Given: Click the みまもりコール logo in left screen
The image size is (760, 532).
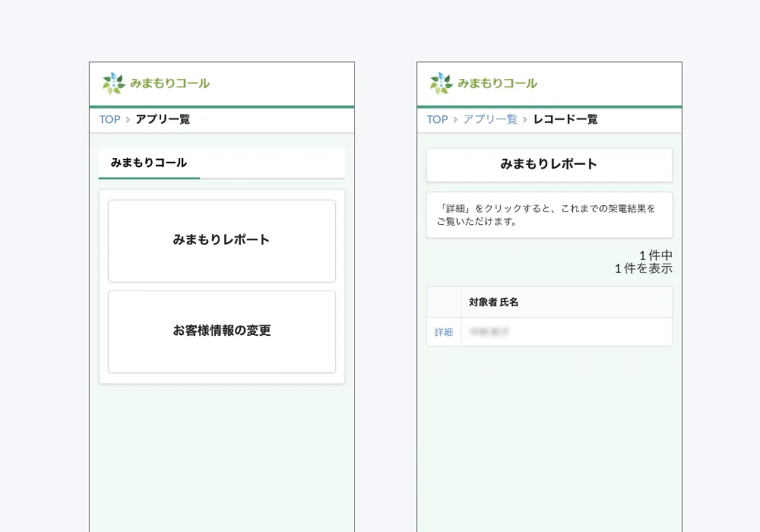Looking at the screenshot, I should pos(156,84).
